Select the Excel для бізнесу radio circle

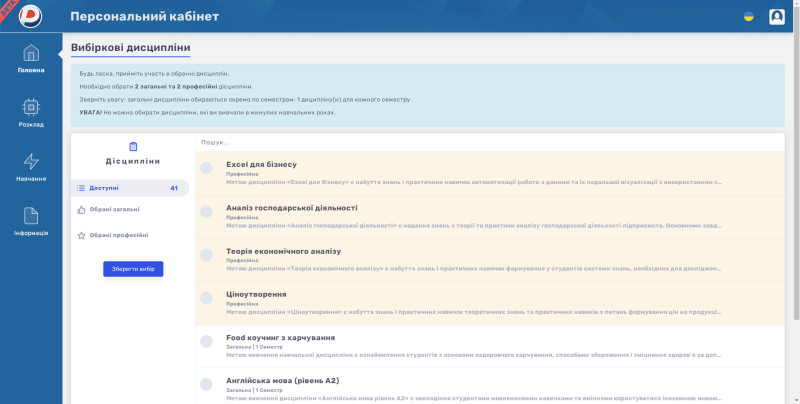pos(206,168)
